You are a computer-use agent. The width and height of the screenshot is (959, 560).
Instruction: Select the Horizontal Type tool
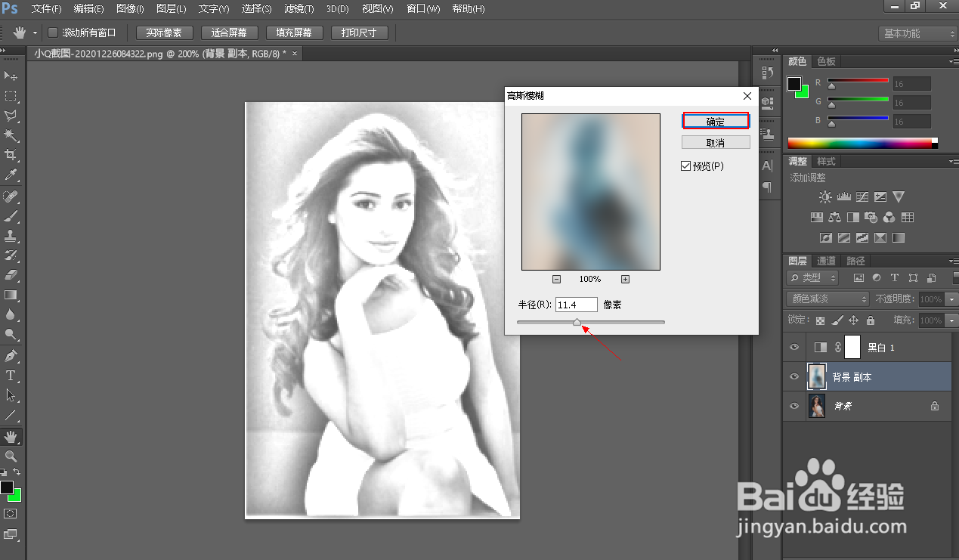point(11,374)
